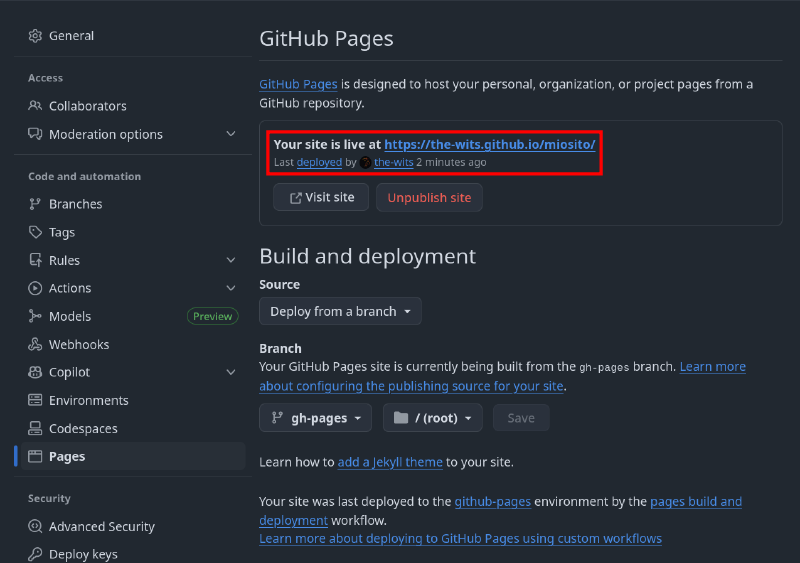Click the Codespaces icon
The image size is (800, 563).
(35, 428)
